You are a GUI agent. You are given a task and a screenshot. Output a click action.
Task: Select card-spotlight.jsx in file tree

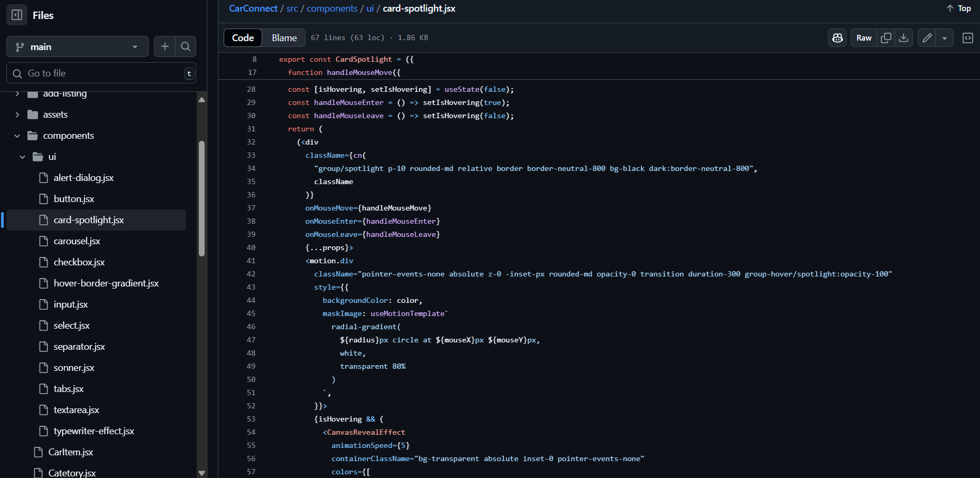pyautogui.click(x=97, y=220)
